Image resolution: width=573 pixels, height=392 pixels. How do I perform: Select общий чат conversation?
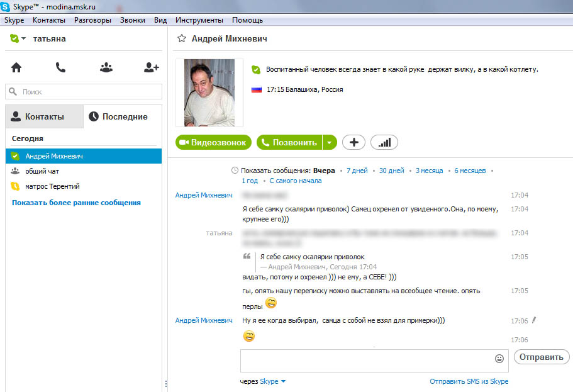coord(84,171)
